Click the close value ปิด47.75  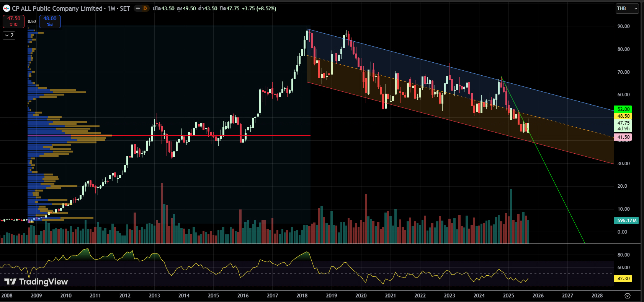coord(229,8)
